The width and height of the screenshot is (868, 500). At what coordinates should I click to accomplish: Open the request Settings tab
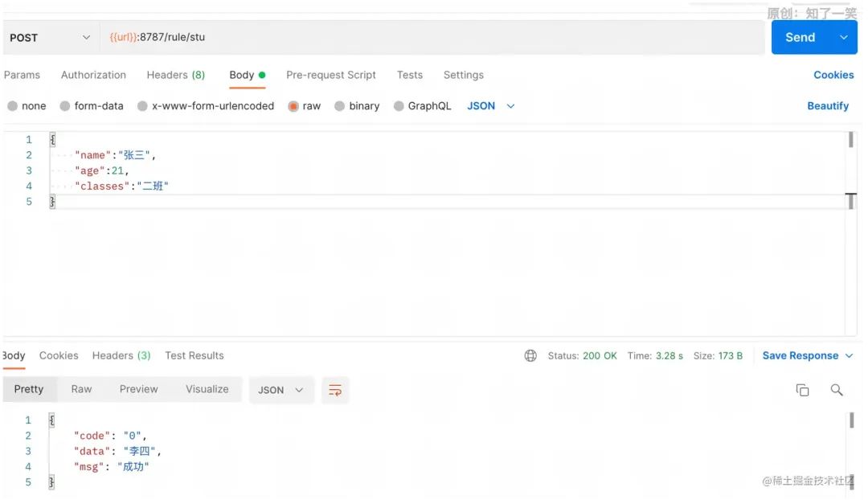[464, 75]
